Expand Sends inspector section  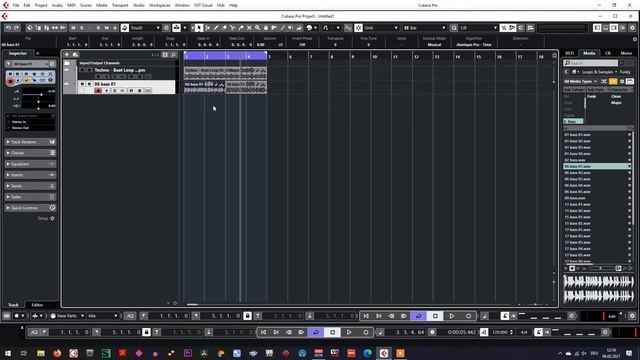30,186
